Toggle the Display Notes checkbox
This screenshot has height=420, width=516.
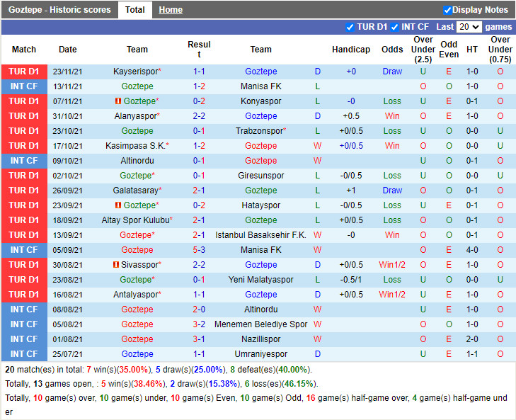[447, 10]
